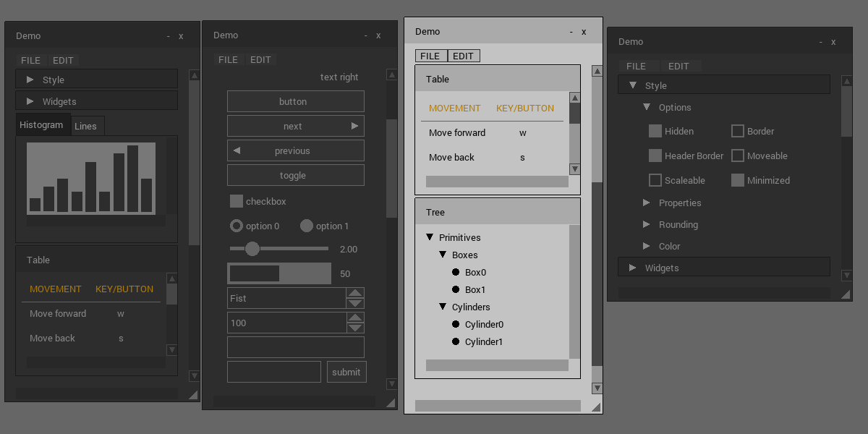Click the input field containing 100
This screenshot has height=434, width=868.
click(286, 323)
